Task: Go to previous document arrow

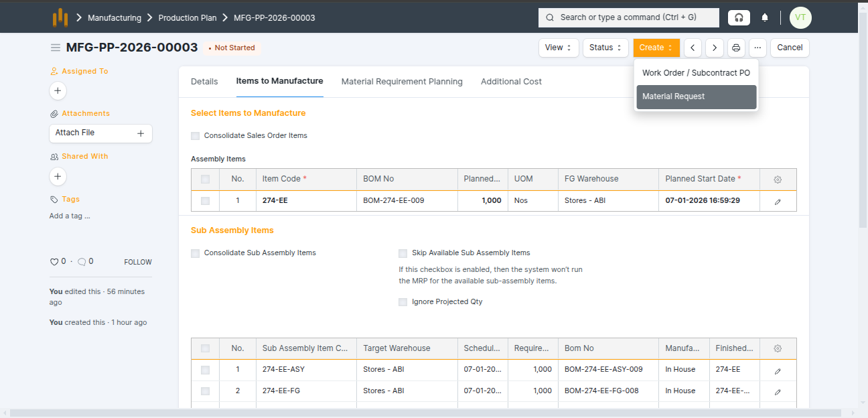Action: [693, 48]
